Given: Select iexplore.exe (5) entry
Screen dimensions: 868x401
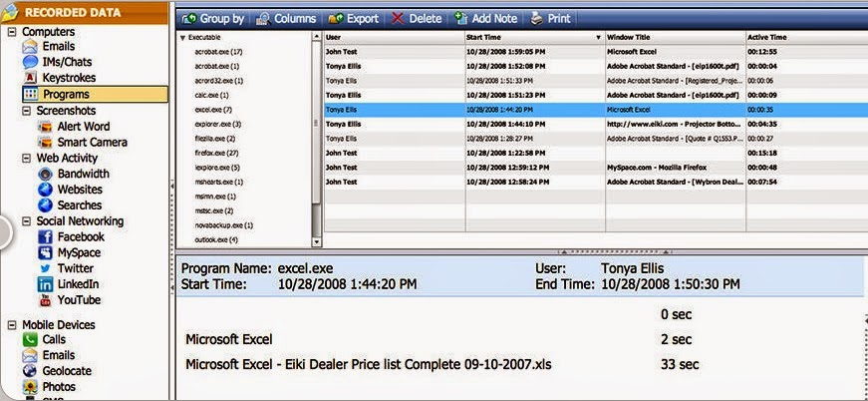Looking at the screenshot, I should 217,168.
